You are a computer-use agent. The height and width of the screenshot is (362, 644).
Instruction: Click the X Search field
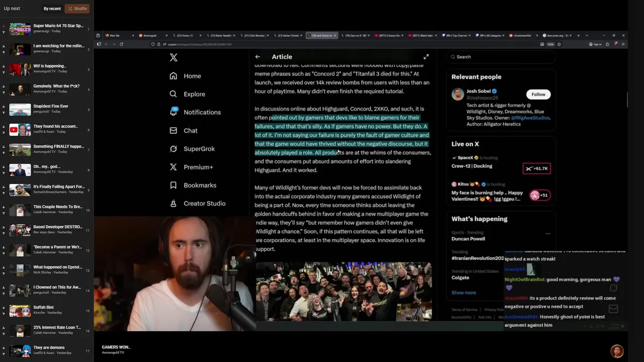point(501,57)
